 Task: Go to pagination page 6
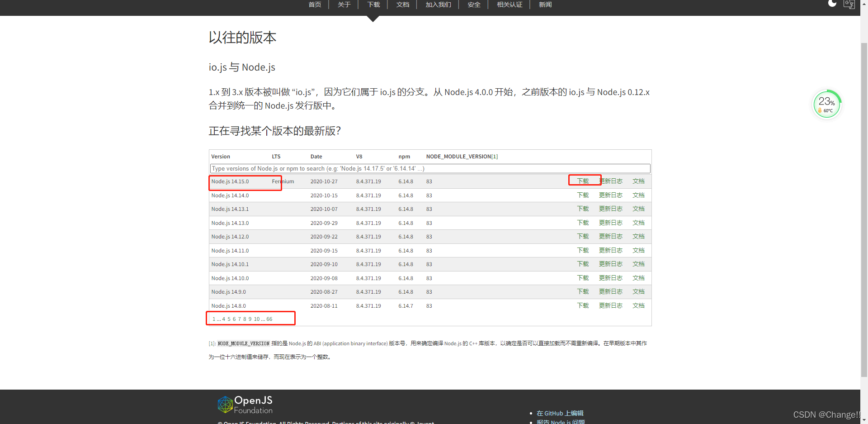(234, 319)
